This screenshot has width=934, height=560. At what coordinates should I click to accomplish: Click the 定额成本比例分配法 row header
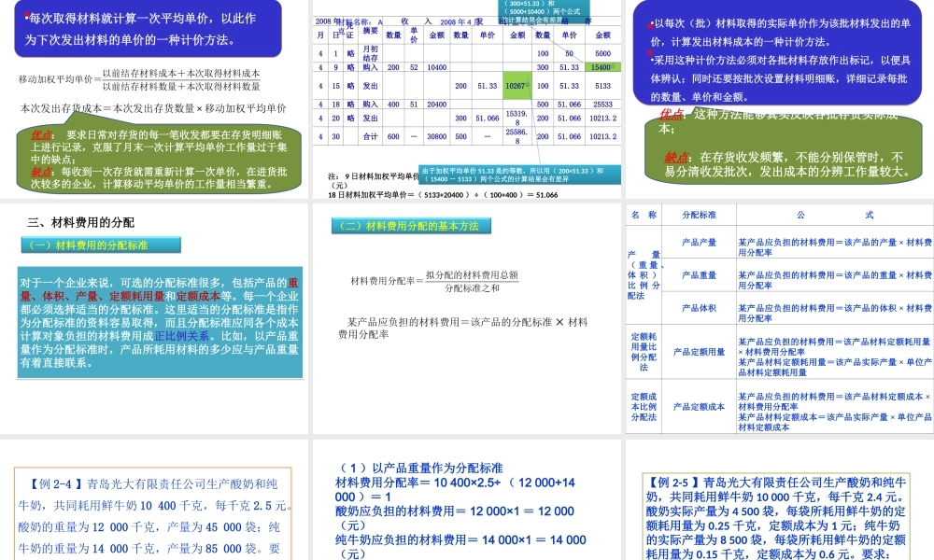point(644,406)
